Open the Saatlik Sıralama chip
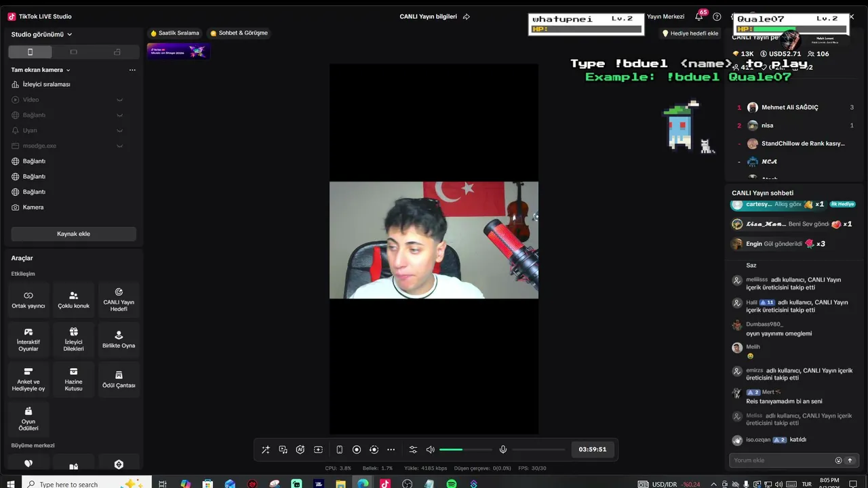This screenshot has height=488, width=868. tap(175, 33)
